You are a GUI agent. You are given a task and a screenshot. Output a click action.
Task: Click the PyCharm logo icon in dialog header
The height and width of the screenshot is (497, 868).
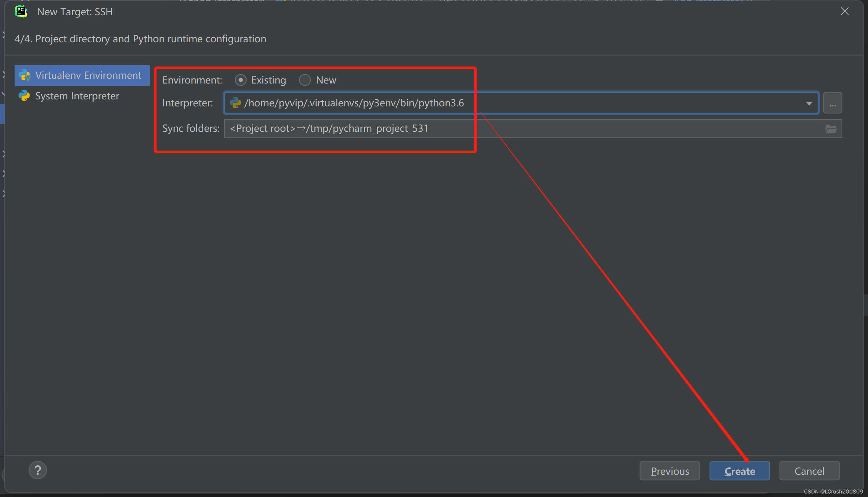click(21, 11)
